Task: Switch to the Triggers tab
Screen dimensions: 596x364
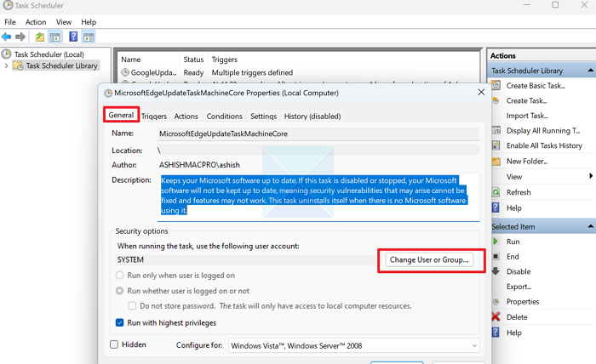Action: (x=154, y=117)
